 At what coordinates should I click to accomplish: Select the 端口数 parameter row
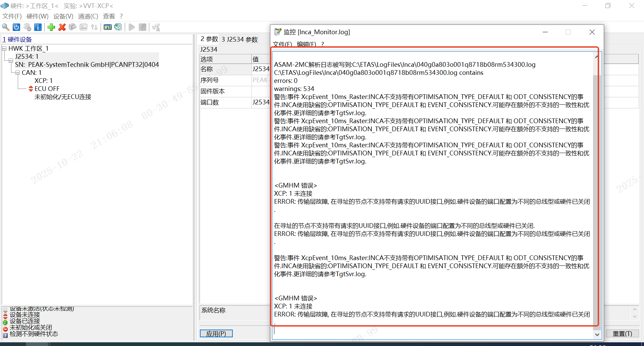pos(235,102)
